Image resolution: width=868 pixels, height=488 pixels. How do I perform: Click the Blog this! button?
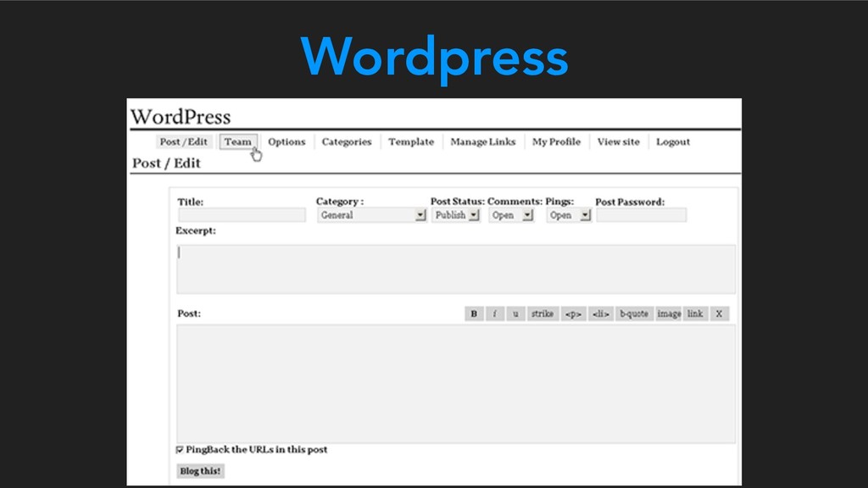click(x=200, y=471)
